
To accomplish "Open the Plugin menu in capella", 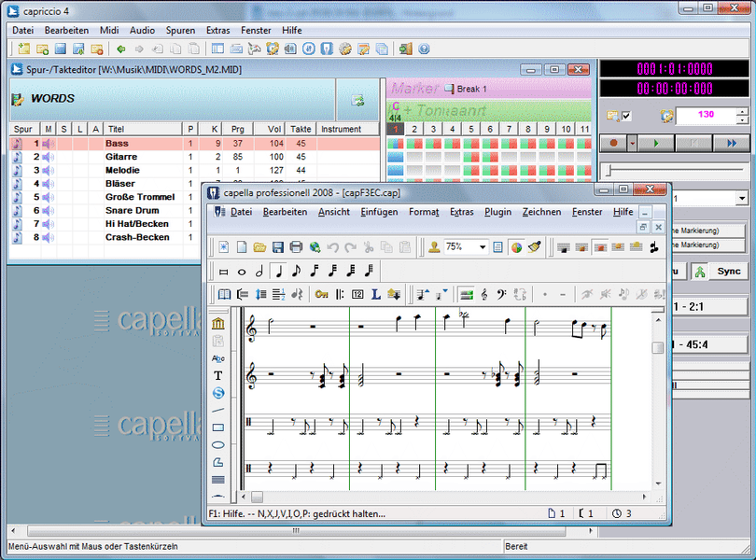I will click(497, 212).
